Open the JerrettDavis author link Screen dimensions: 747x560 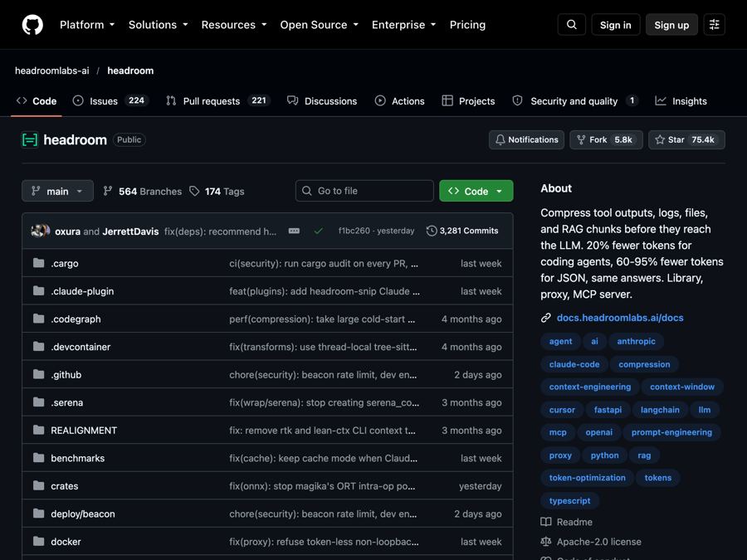pyautogui.click(x=130, y=231)
